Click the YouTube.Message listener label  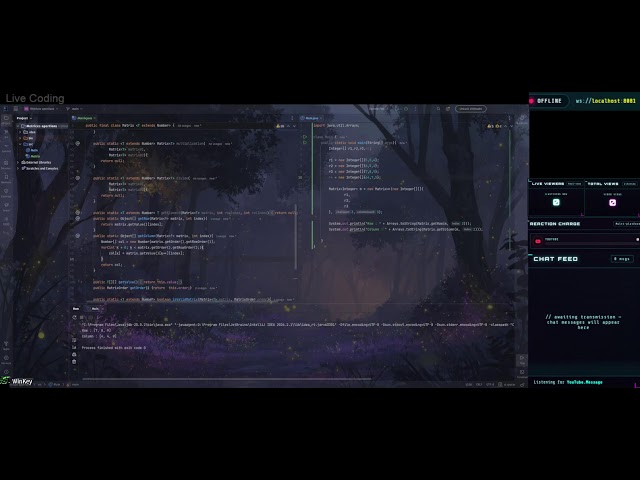tap(584, 382)
